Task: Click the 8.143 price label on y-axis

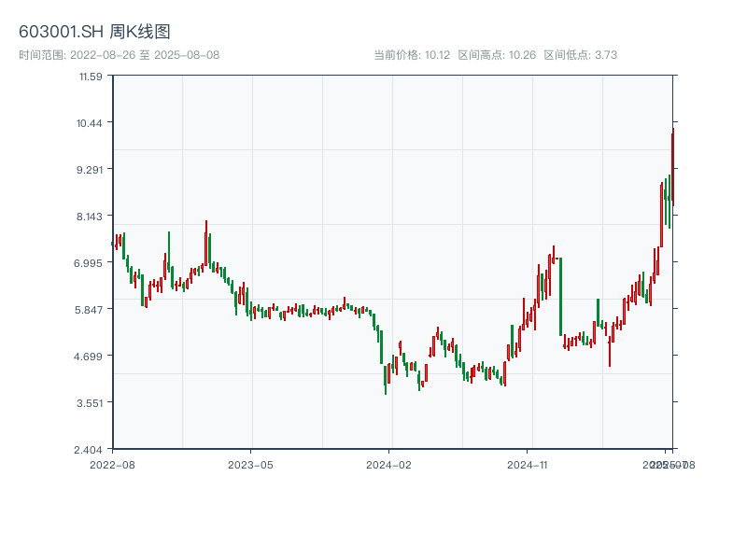Action: coord(91,217)
